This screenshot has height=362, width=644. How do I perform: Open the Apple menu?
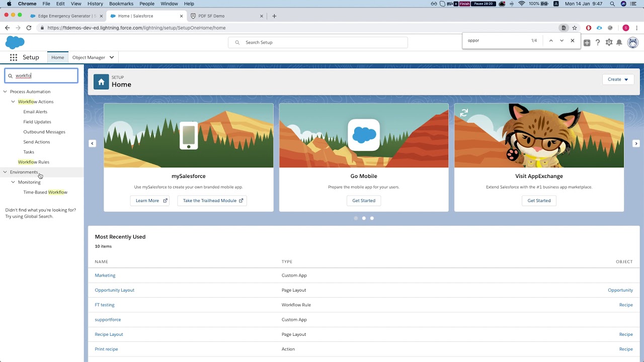point(9,4)
